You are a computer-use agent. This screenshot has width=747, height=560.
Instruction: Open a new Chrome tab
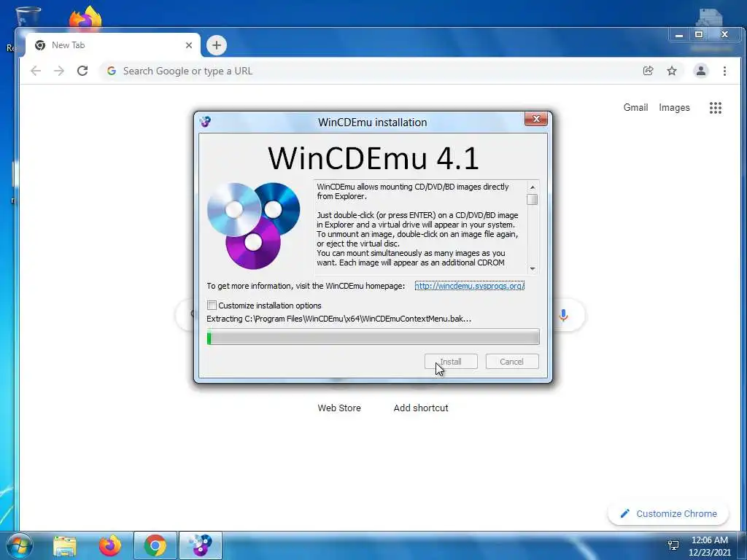(x=216, y=45)
